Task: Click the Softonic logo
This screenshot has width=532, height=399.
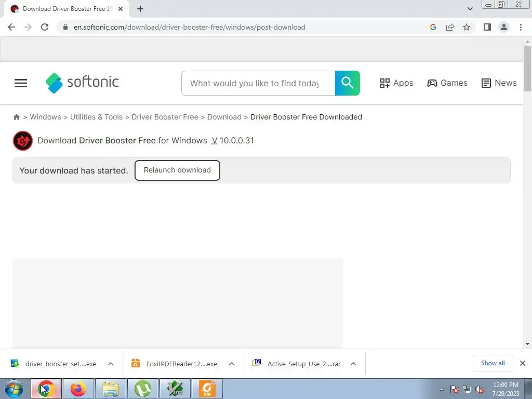Action: point(82,83)
